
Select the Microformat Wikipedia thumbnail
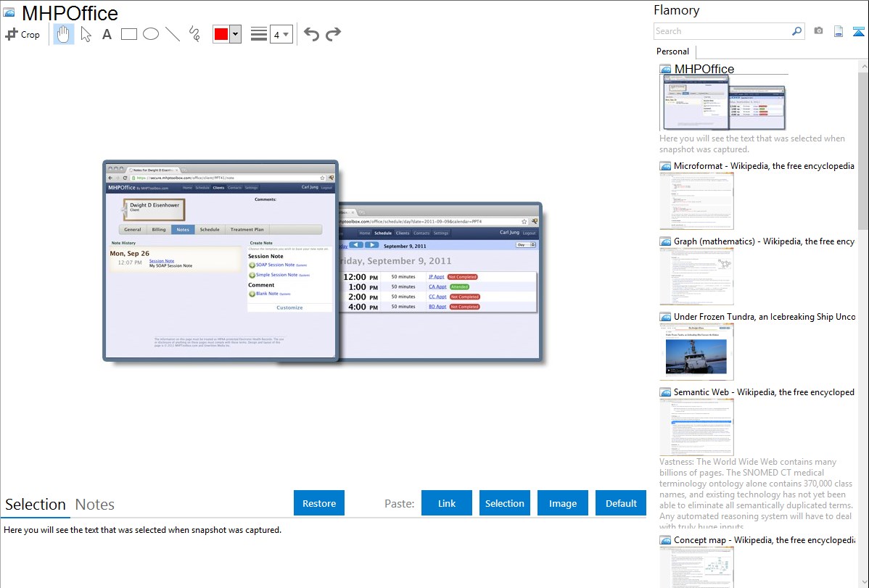point(696,201)
